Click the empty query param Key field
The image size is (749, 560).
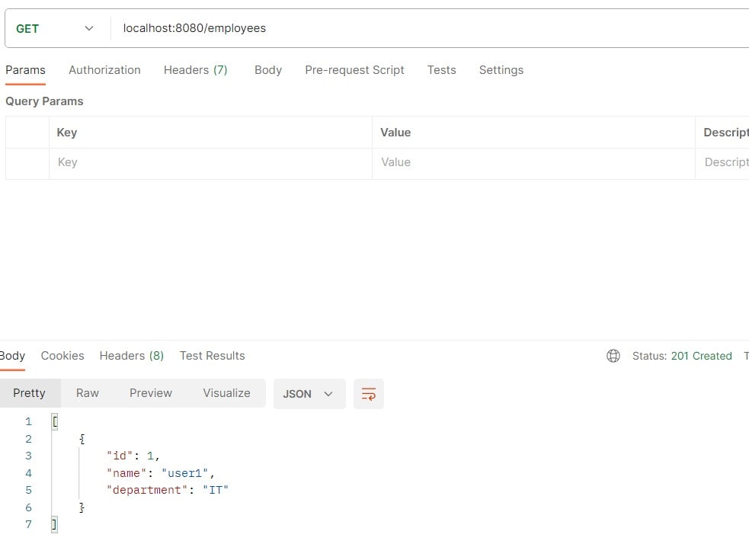[x=210, y=162]
